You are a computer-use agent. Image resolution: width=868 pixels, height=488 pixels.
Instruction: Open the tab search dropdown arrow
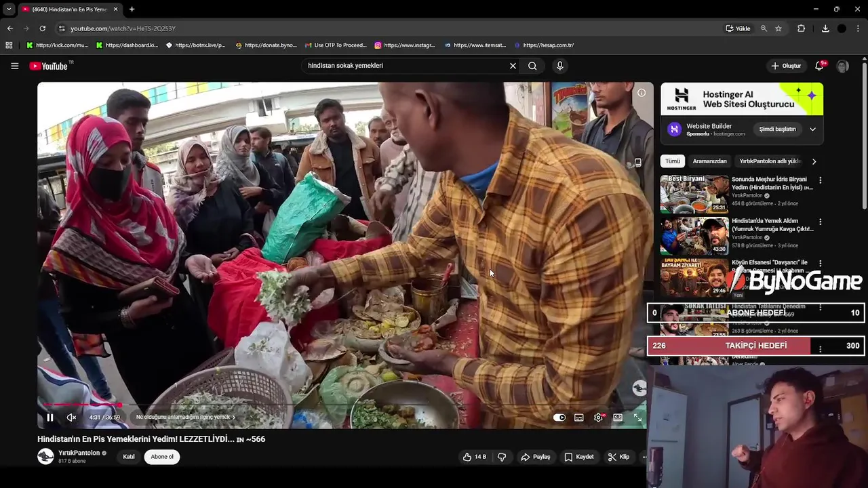[x=8, y=9]
